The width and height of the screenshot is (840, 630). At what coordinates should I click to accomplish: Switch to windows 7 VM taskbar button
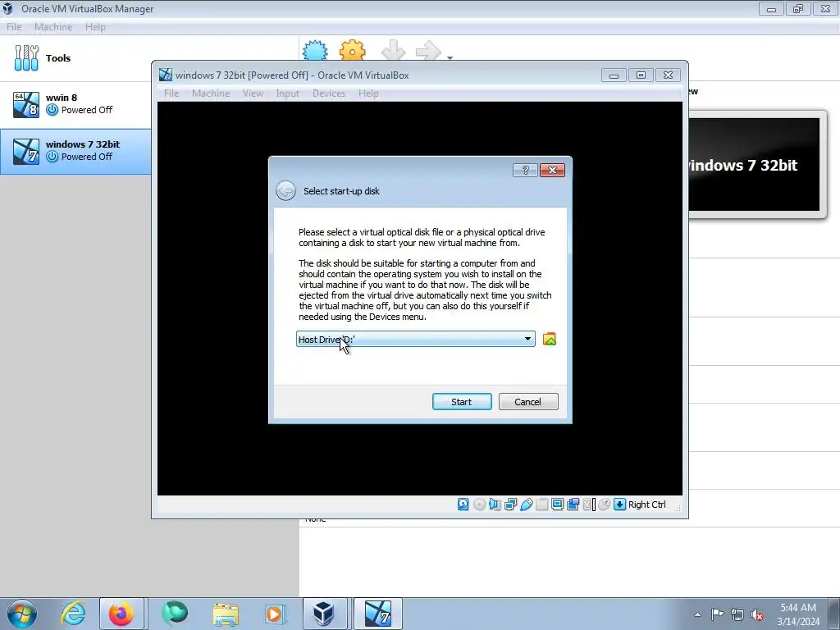click(378, 614)
